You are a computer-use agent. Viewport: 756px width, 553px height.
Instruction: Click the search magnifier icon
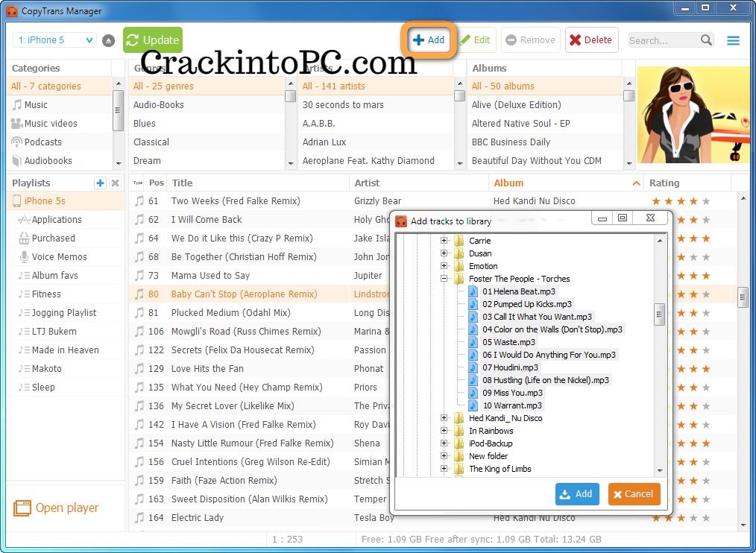706,40
